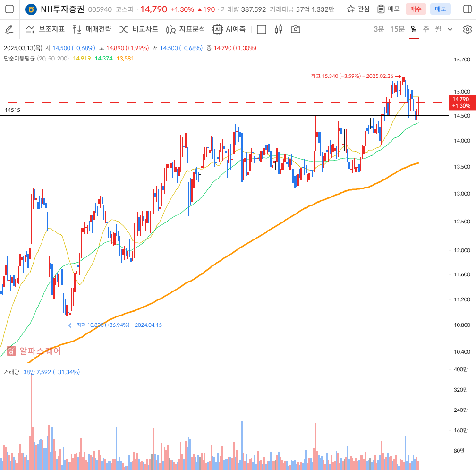Click the 단순이동평균 (20, 50, 200) label

click(x=36, y=58)
